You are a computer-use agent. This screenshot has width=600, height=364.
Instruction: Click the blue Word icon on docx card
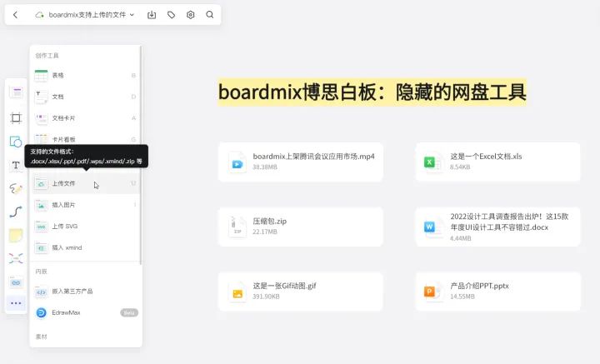point(432,227)
